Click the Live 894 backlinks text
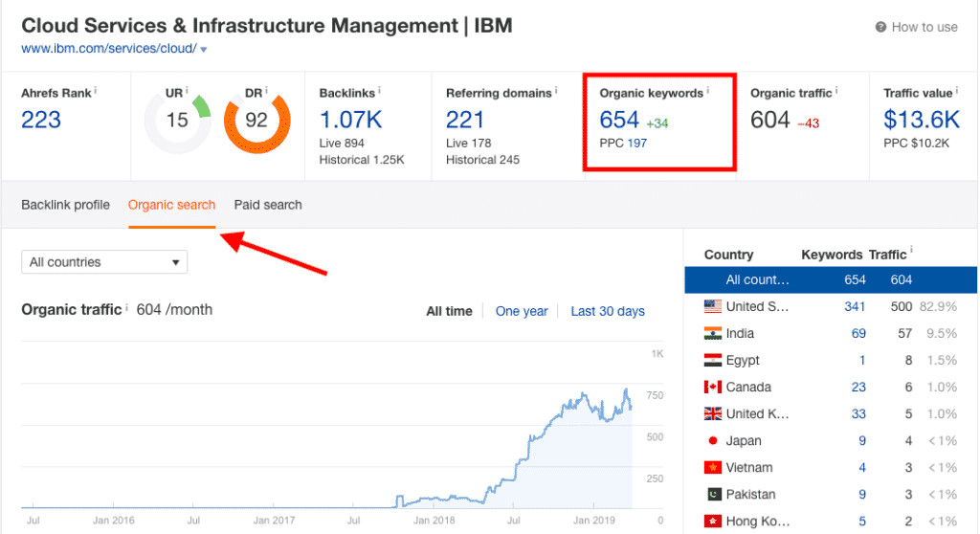 pos(342,144)
